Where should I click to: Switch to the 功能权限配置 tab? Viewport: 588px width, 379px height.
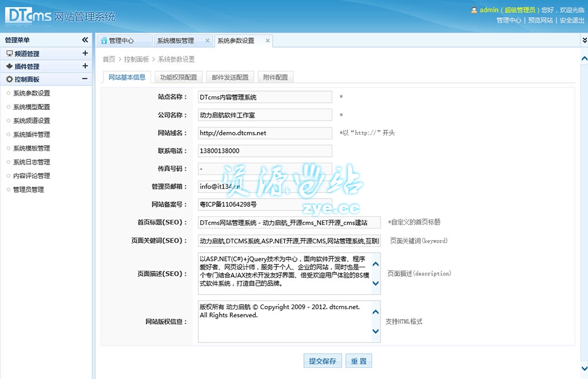click(x=179, y=77)
